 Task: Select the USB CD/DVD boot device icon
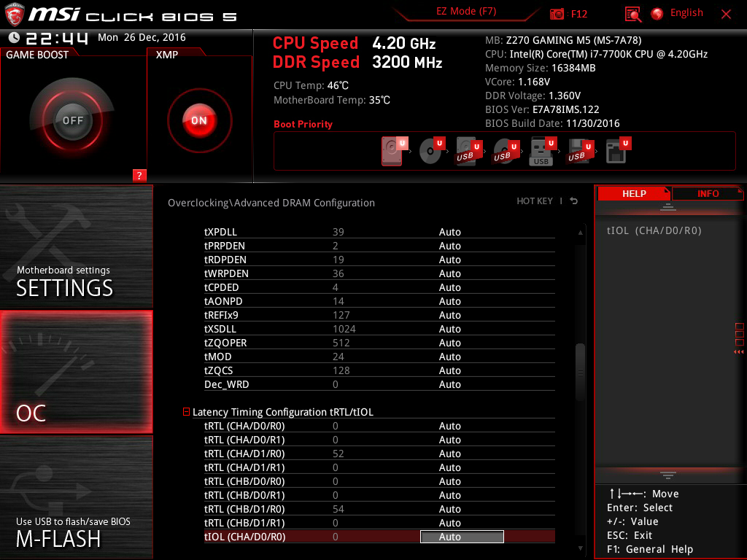[506, 151]
